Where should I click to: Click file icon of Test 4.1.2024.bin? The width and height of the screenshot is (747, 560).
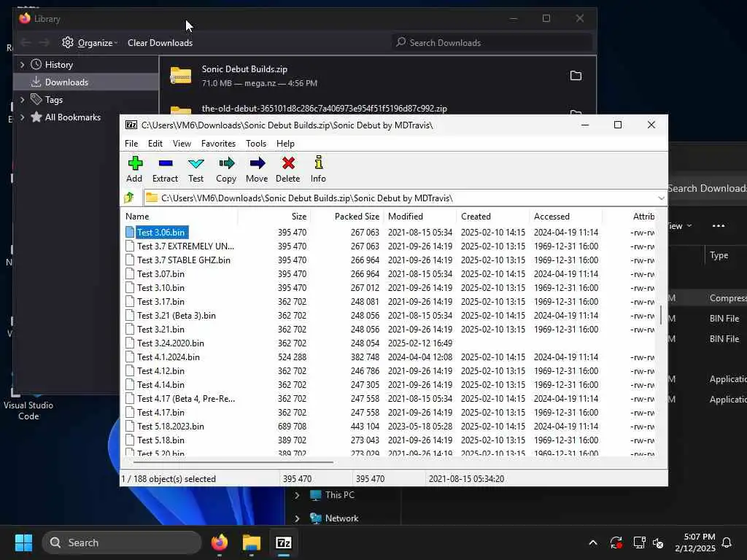[x=130, y=357]
